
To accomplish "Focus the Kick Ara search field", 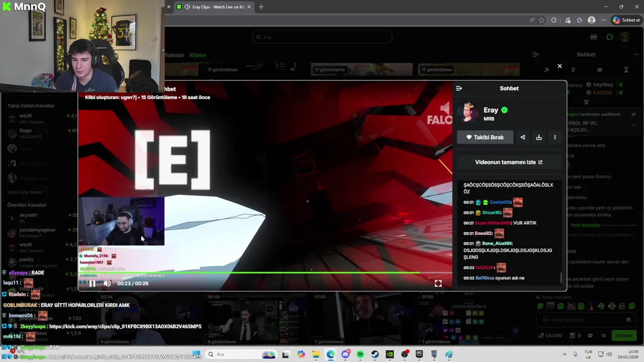I will tap(322, 37).
